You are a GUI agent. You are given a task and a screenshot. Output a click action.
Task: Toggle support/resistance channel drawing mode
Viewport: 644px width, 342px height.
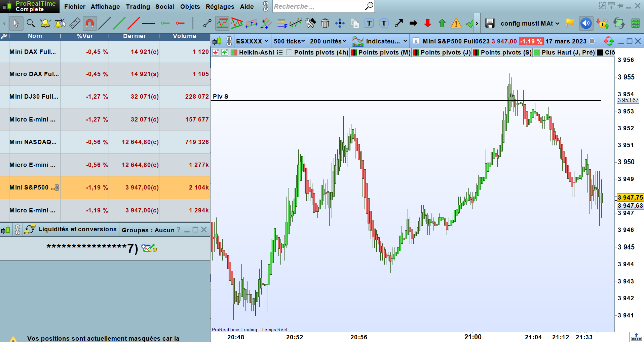point(222,23)
